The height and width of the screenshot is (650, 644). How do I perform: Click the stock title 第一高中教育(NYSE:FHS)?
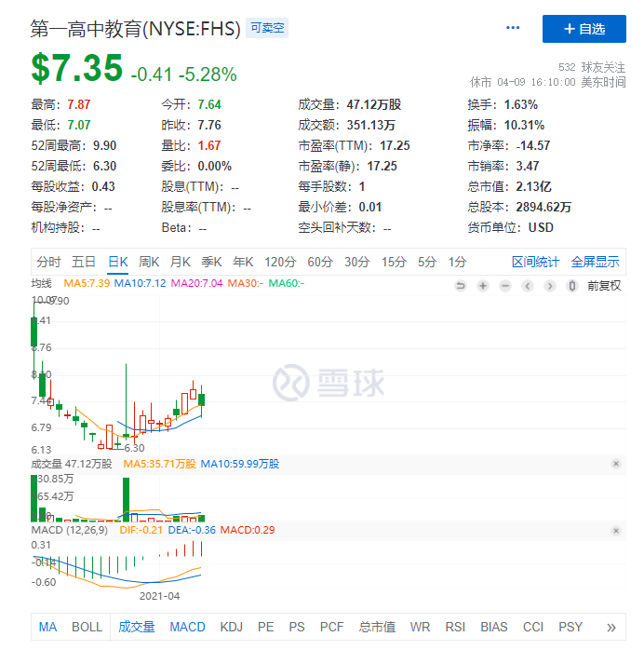click(136, 29)
